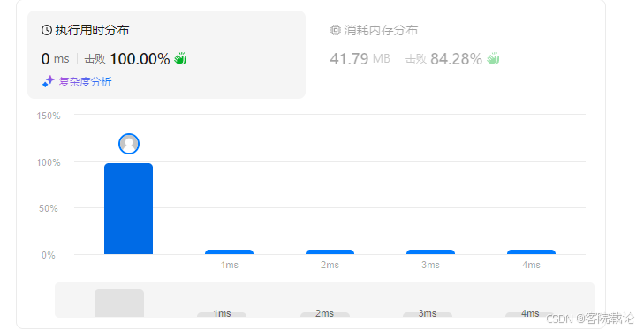Click the 2ms segment in the overview strip
This screenshot has width=644, height=330.
325,314
